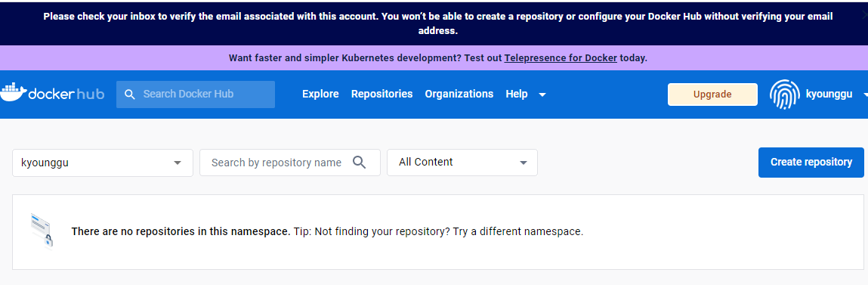868x285 pixels.
Task: Open the Repositories menu item
Action: 382,94
